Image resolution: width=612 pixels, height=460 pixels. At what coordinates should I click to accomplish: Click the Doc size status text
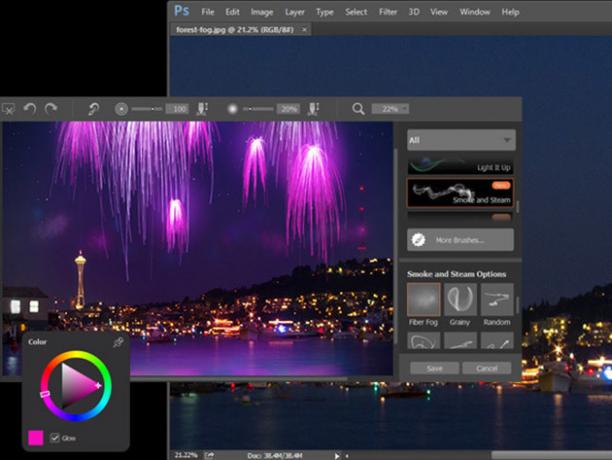(x=274, y=455)
